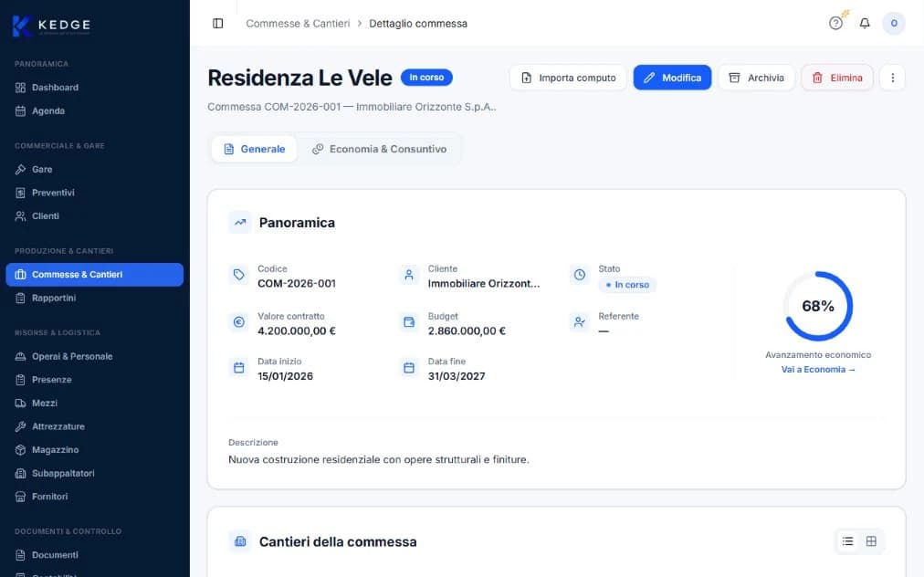Click Commesse & Cantieri breadcrumb
The width and height of the screenshot is (924, 577).
pyautogui.click(x=298, y=24)
